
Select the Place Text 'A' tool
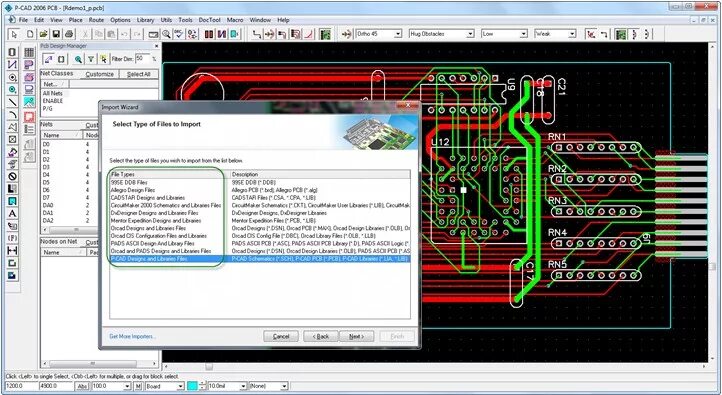pyautogui.click(x=12, y=214)
